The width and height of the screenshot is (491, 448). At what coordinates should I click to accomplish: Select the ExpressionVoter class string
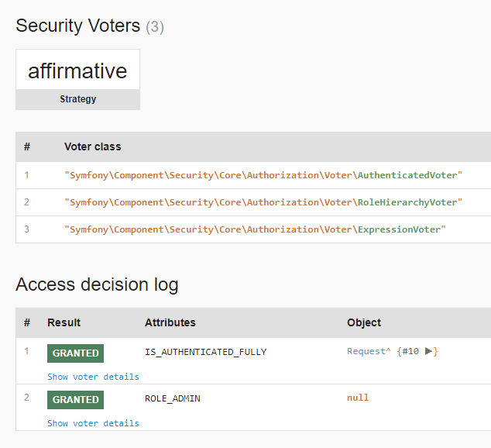click(256, 229)
